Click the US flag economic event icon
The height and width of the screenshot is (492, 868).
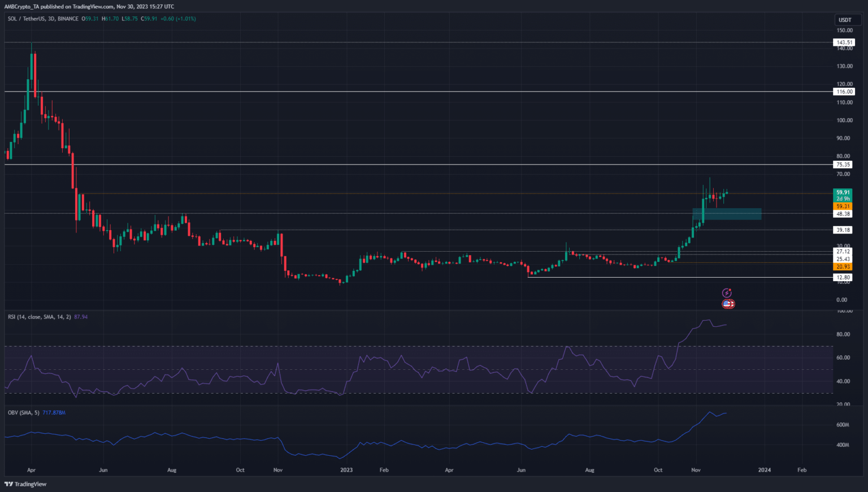pos(728,304)
